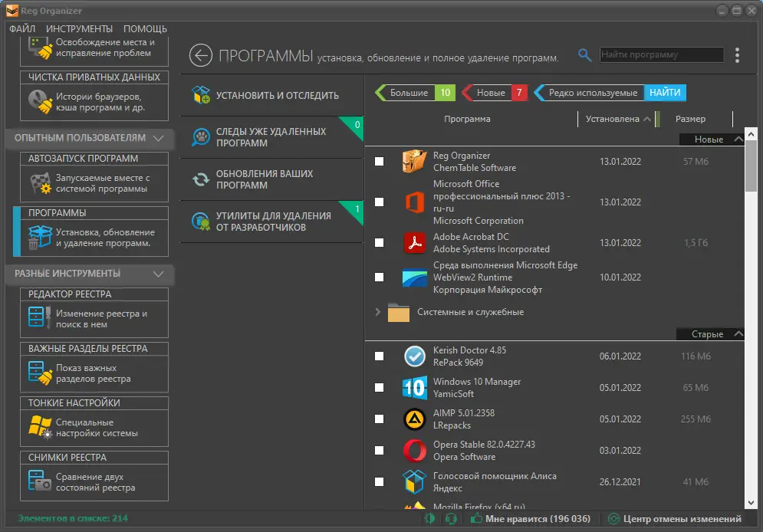Click the autostart flag icon in sidebar
This screenshot has width=763, height=532.
(x=40, y=183)
